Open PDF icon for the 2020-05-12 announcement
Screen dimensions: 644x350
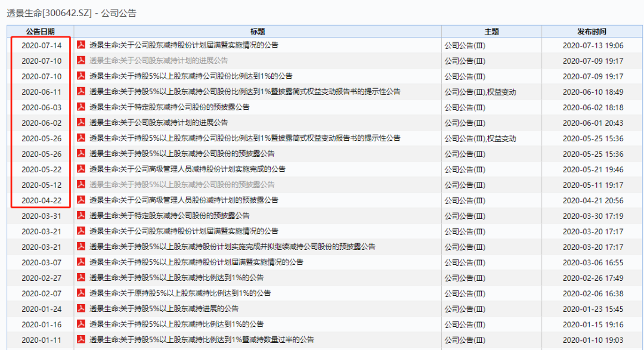click(x=81, y=184)
